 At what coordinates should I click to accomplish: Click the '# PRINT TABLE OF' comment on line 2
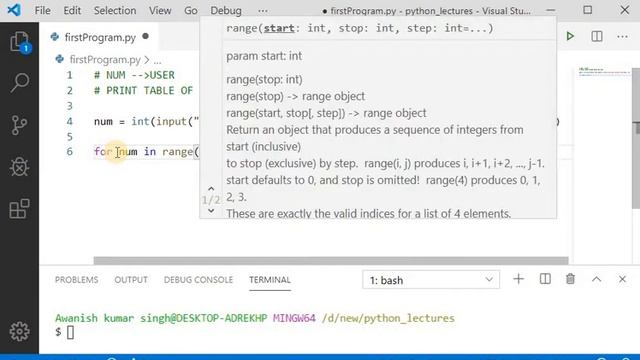click(x=143, y=91)
